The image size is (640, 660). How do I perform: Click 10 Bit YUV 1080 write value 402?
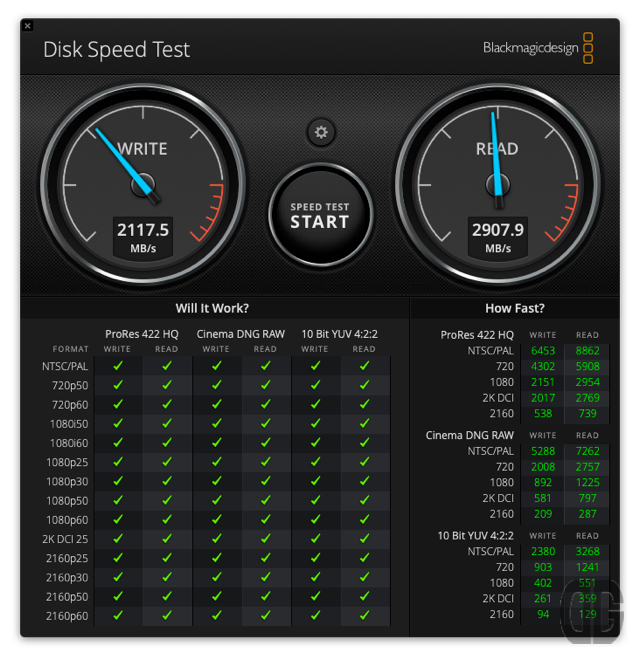pos(543,583)
